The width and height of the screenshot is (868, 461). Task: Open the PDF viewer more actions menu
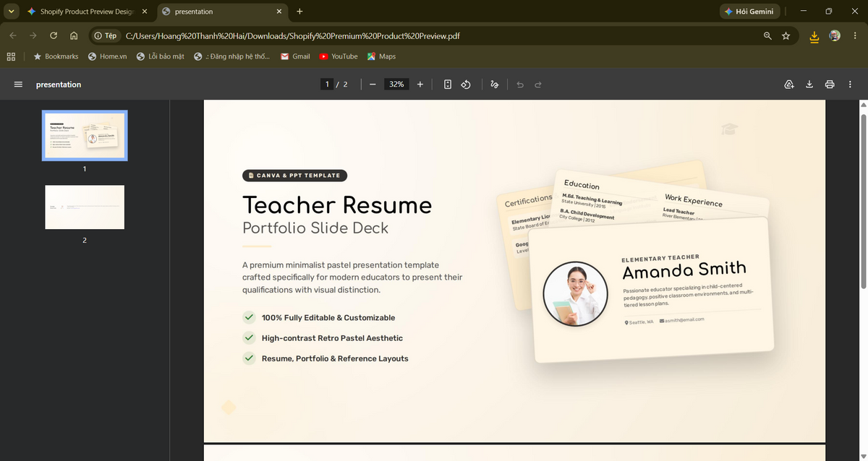[x=850, y=85]
